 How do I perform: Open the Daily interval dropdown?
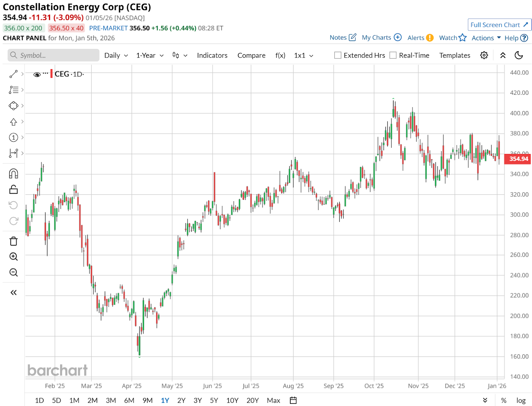[x=116, y=55]
